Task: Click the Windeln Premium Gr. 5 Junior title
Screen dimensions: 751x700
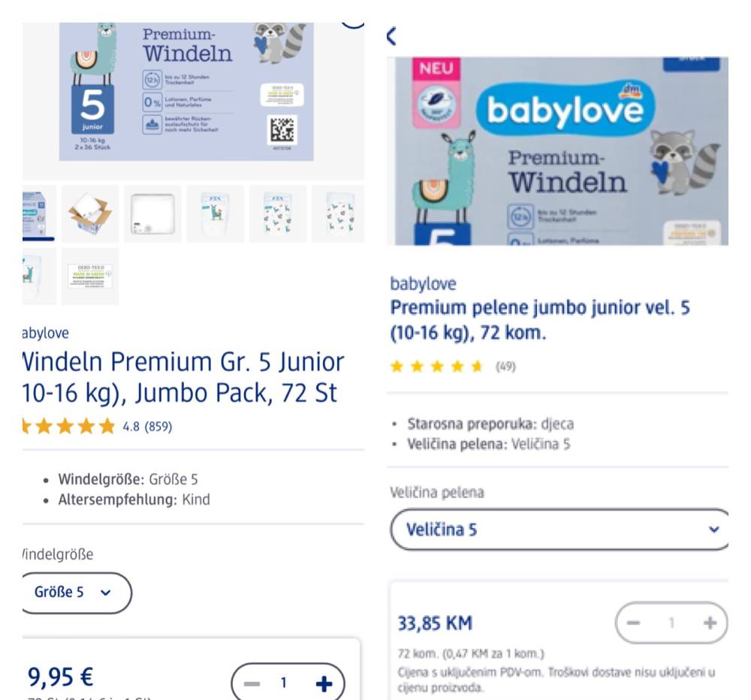Action: [183, 378]
